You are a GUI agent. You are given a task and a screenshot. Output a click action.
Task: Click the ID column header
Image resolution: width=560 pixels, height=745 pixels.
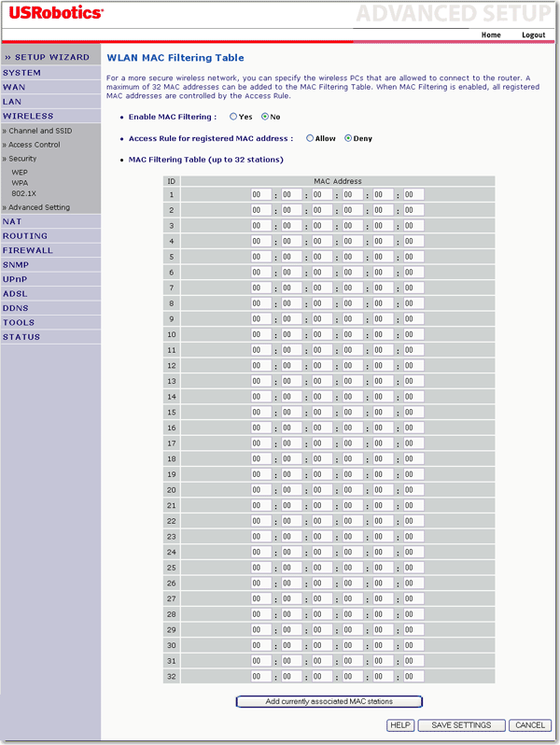click(172, 181)
